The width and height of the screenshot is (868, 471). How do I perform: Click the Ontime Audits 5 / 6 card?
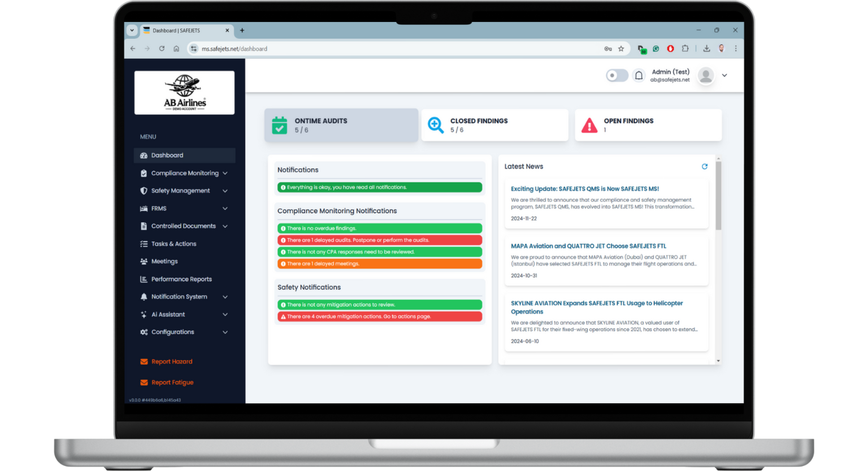(341, 125)
